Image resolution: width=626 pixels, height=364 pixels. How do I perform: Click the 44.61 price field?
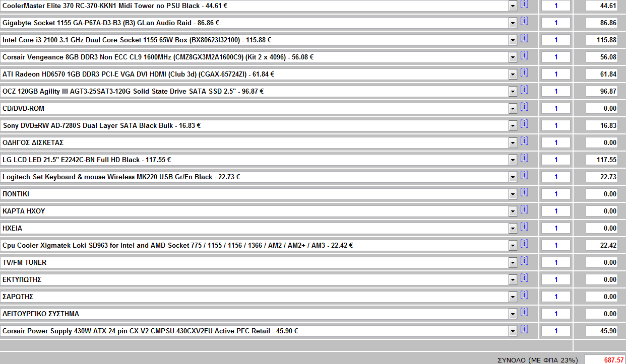602,6
